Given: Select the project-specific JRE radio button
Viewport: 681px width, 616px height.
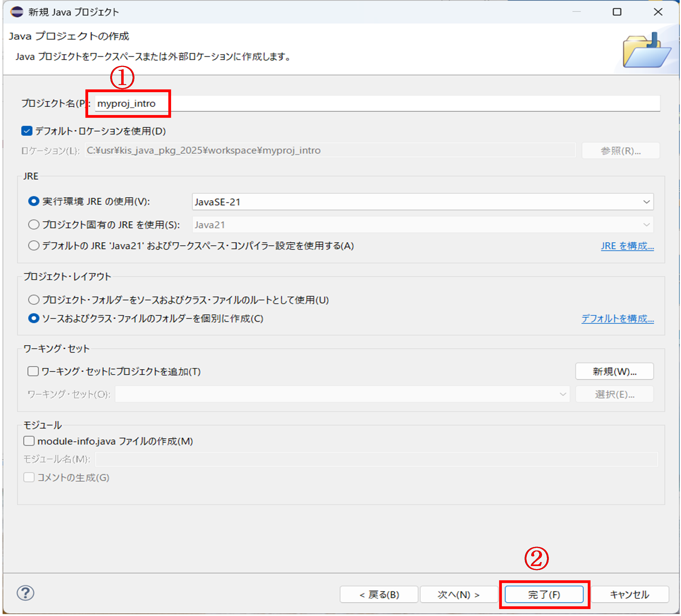Looking at the screenshot, I should tap(34, 224).
